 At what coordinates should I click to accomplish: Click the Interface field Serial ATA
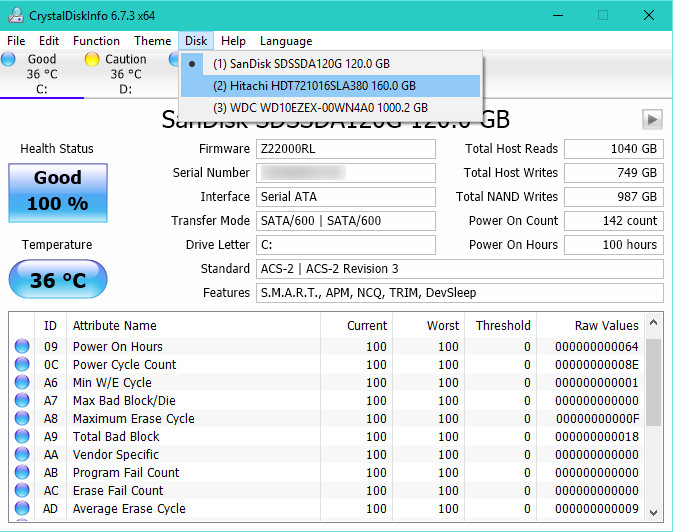coord(346,197)
